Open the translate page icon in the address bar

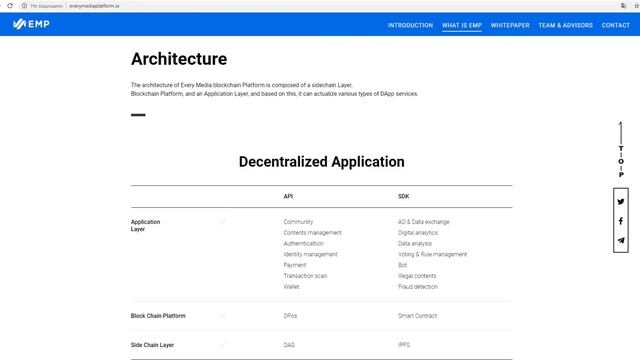(x=623, y=6)
